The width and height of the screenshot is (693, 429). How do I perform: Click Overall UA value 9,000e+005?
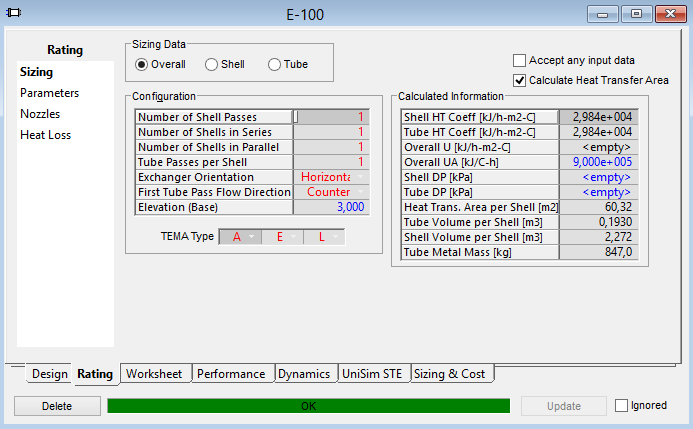coord(598,162)
